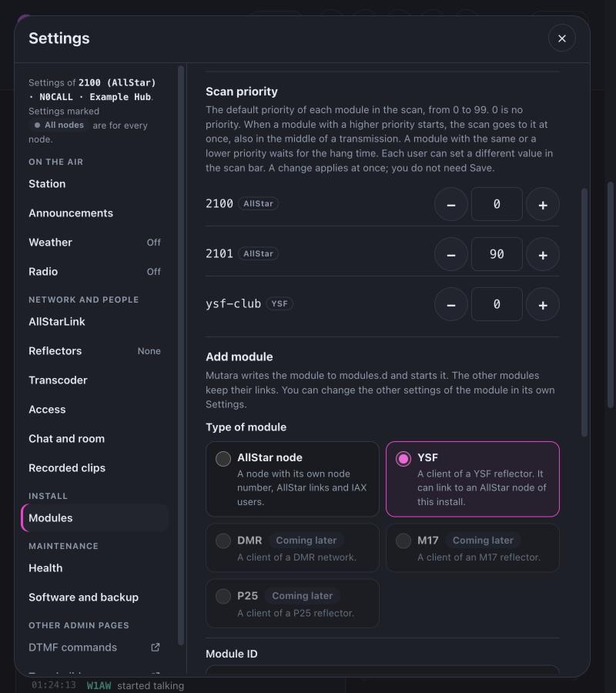616x693 pixels.
Task: Increase scan priority for ysf-club
Action: coord(543,304)
